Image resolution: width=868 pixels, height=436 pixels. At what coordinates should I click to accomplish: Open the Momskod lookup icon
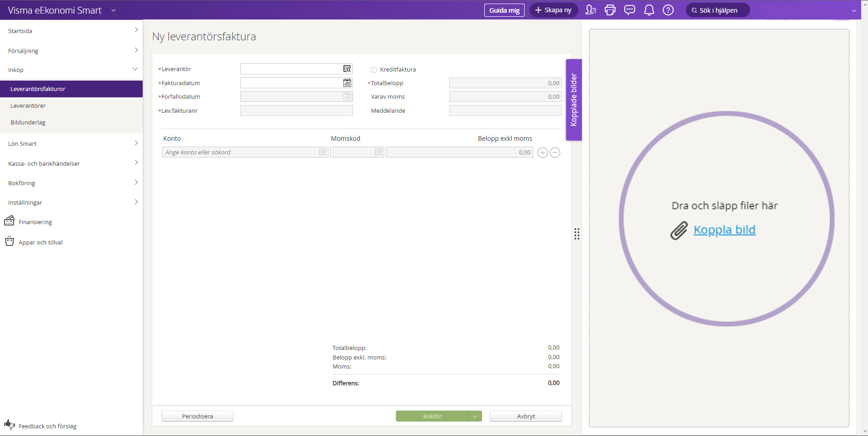(x=378, y=152)
